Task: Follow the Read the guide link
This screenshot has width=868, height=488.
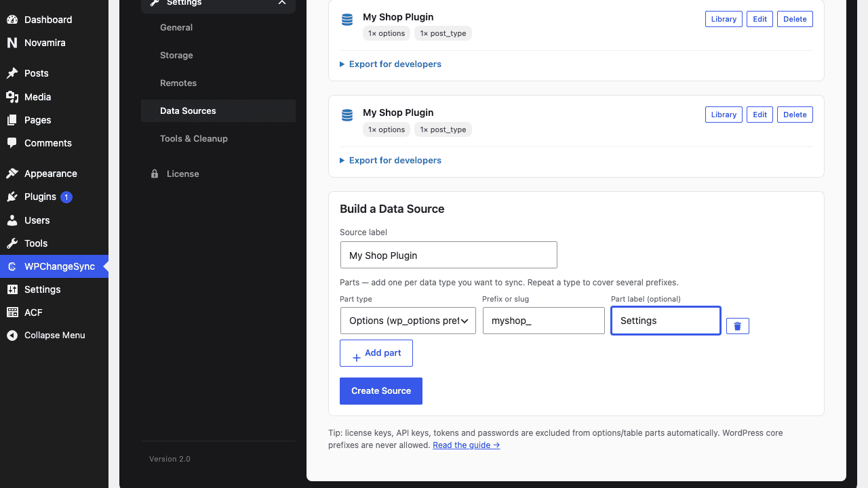Action: [x=467, y=445]
